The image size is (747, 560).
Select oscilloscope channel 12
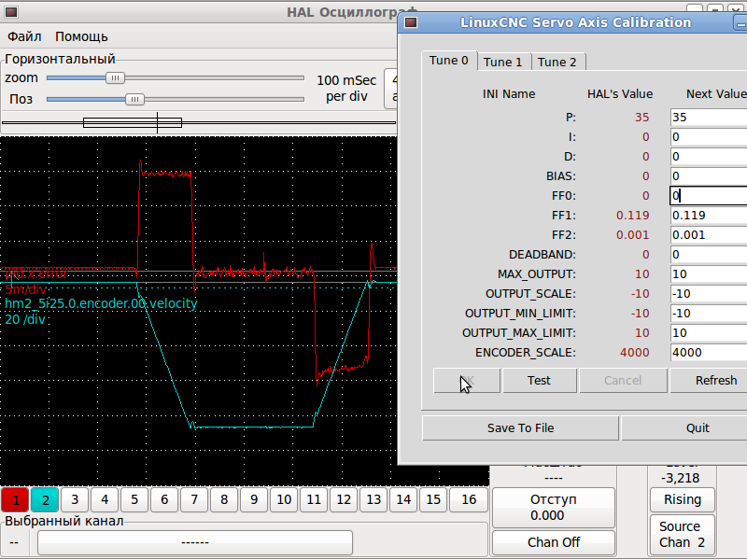point(344,499)
